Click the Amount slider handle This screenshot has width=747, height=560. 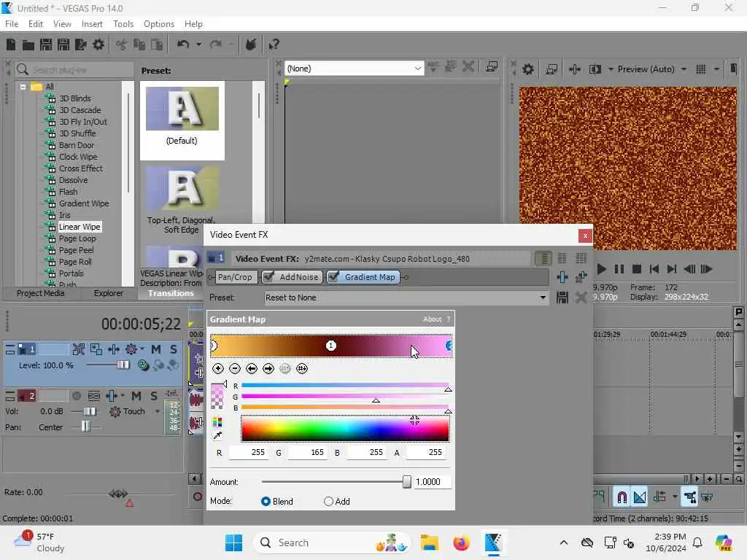click(407, 482)
